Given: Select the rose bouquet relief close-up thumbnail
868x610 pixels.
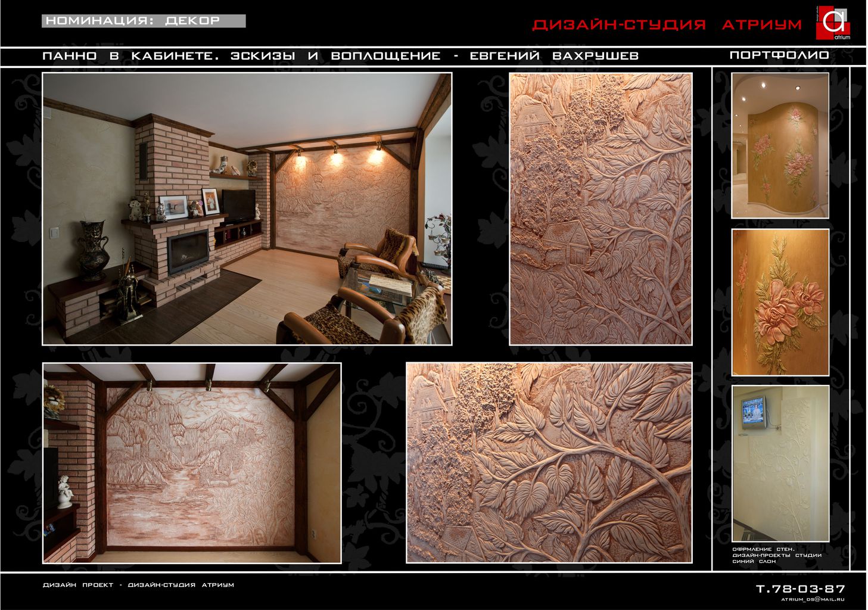Looking at the screenshot, I should click(780, 302).
